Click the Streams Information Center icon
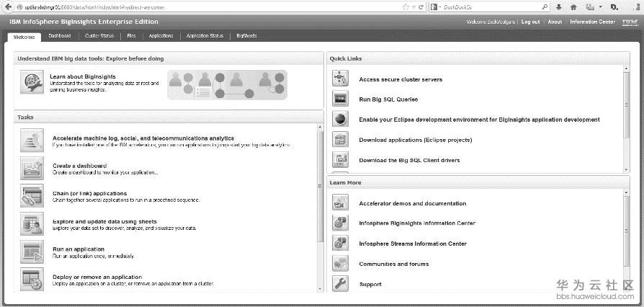 pos(341,243)
